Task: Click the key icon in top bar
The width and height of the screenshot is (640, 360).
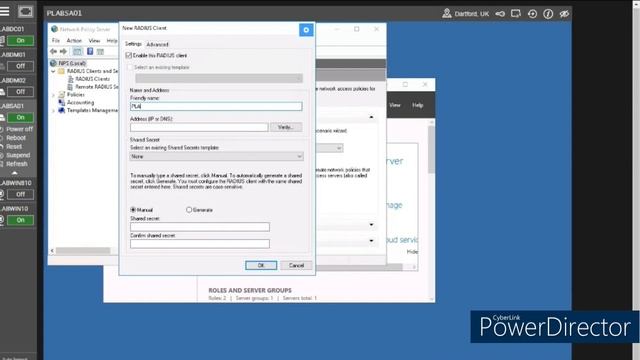Action: 500,14
